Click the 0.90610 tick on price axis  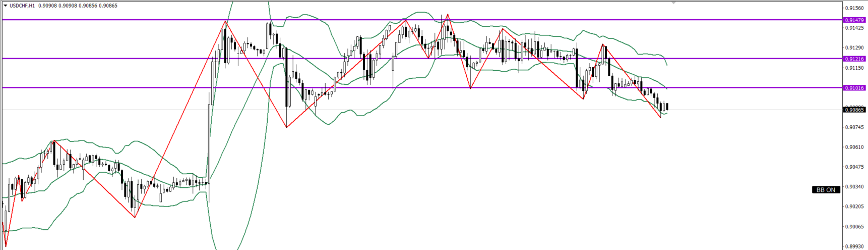coord(854,147)
